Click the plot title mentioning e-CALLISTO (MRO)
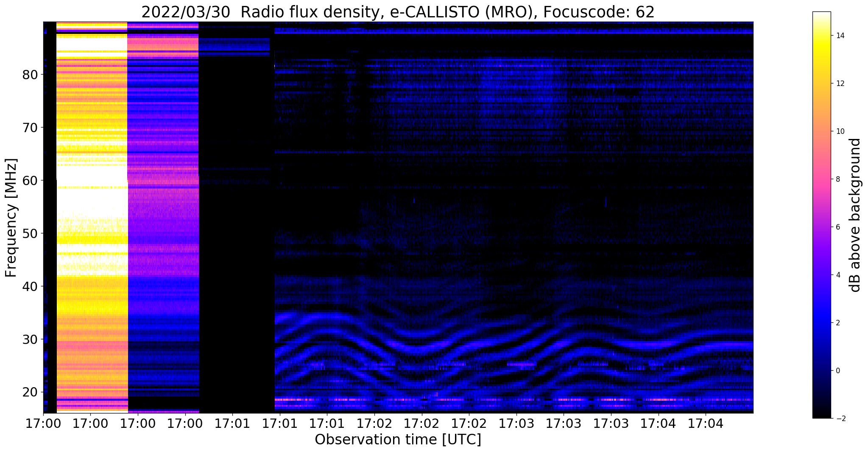The image size is (868, 452). (398, 12)
